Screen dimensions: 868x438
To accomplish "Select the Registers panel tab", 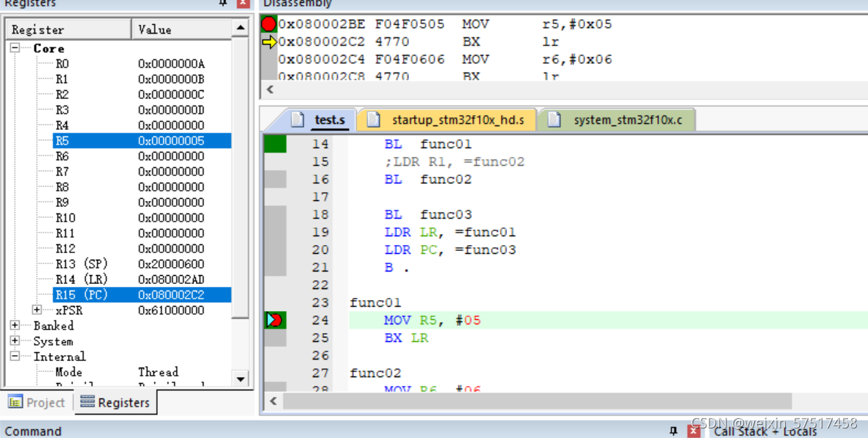I will tap(115, 403).
